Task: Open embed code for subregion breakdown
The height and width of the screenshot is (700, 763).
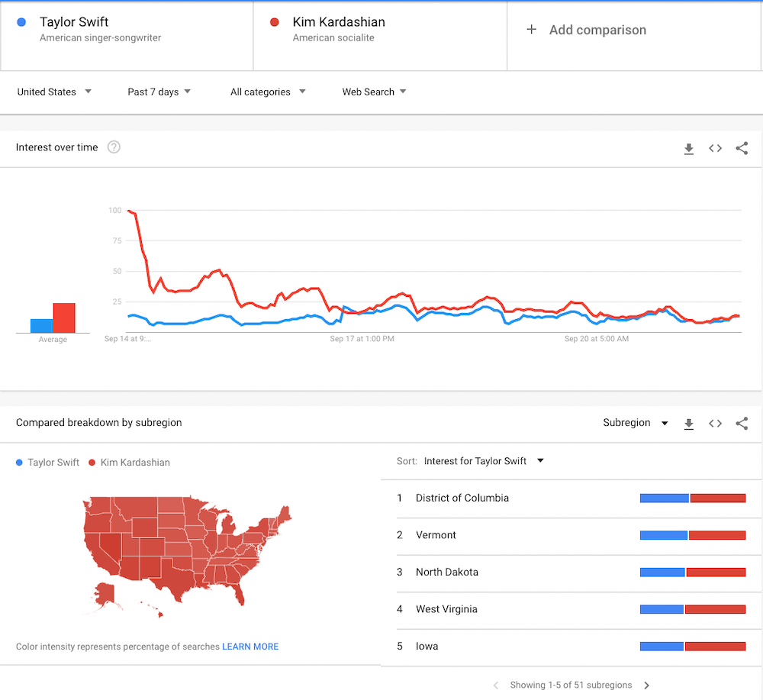Action: 715,424
